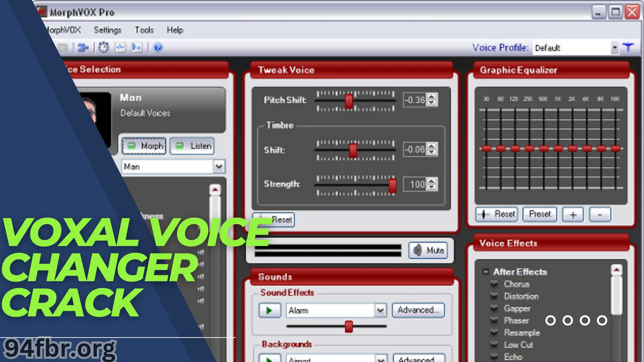Click the 30 Hz equalizer band slider
Viewport: 644px width, 362px height.
(486, 148)
